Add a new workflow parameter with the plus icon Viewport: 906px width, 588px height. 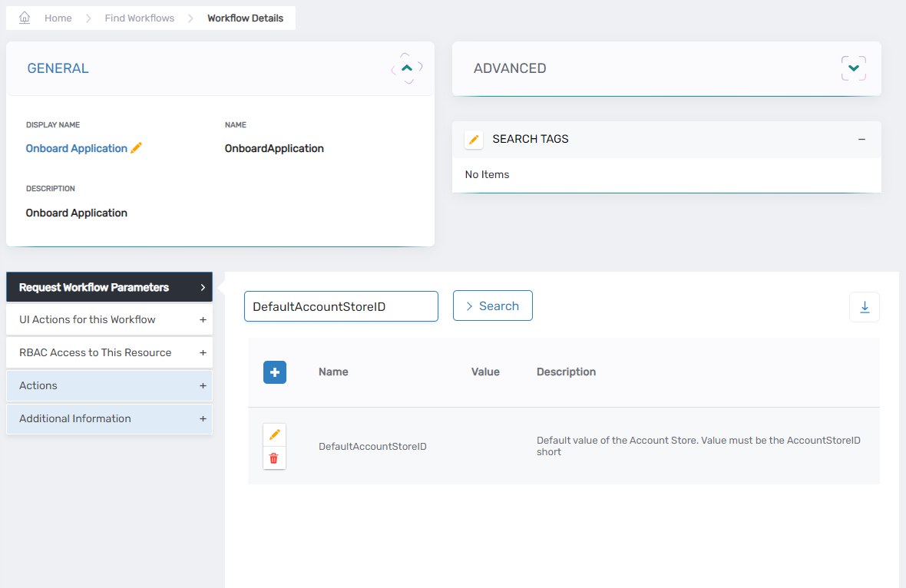pos(274,372)
